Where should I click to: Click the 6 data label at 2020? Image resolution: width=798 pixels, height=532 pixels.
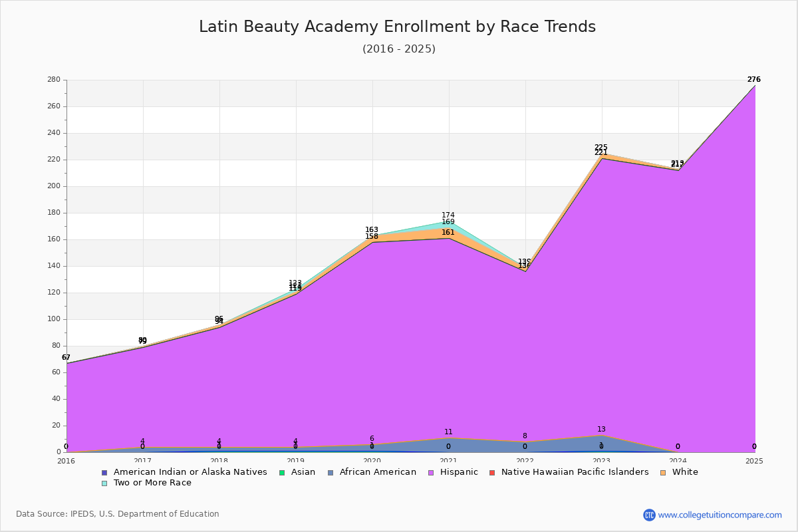(x=372, y=439)
